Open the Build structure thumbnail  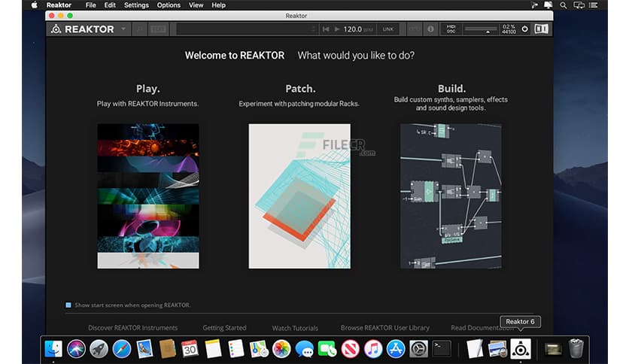coord(451,196)
